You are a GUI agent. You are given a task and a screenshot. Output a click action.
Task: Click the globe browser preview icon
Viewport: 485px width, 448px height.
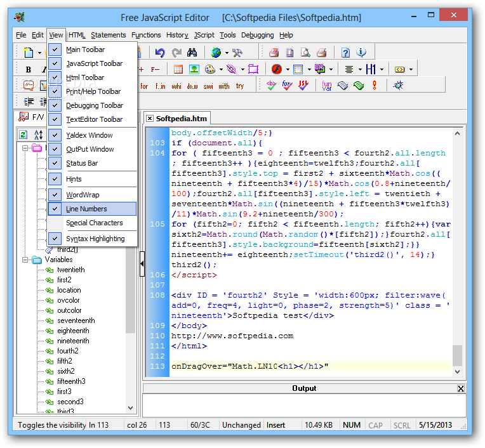tap(216, 53)
